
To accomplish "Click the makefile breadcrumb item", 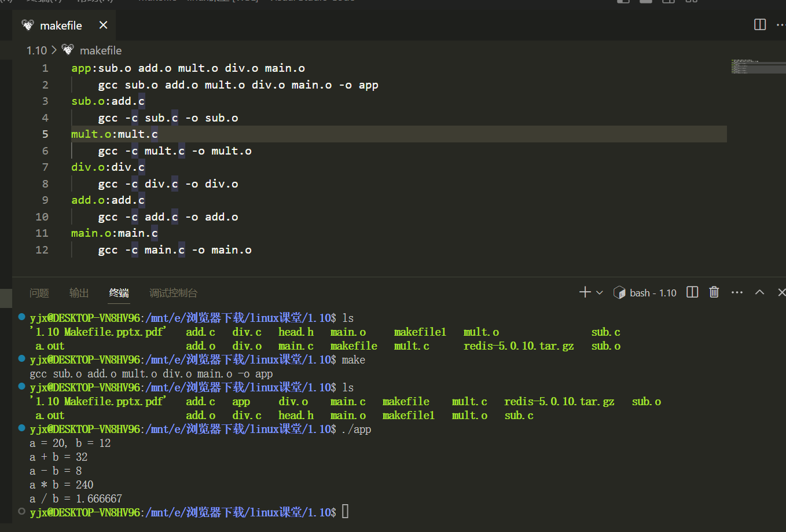I will 101,50.
